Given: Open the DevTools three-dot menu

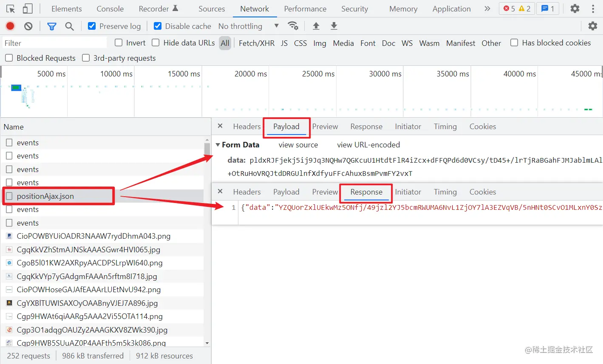Looking at the screenshot, I should (x=593, y=8).
